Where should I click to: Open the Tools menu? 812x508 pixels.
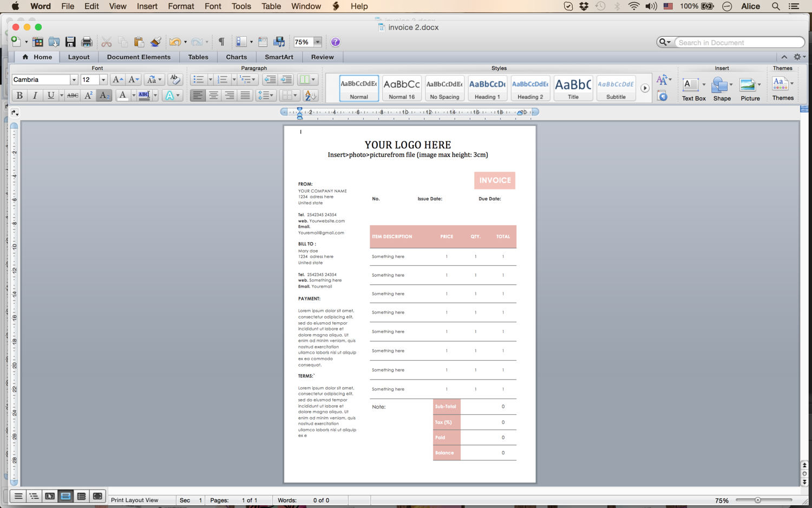click(x=240, y=6)
